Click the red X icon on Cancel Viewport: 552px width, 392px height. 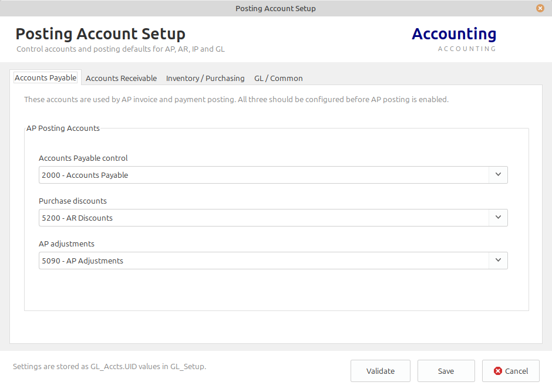[498, 371]
